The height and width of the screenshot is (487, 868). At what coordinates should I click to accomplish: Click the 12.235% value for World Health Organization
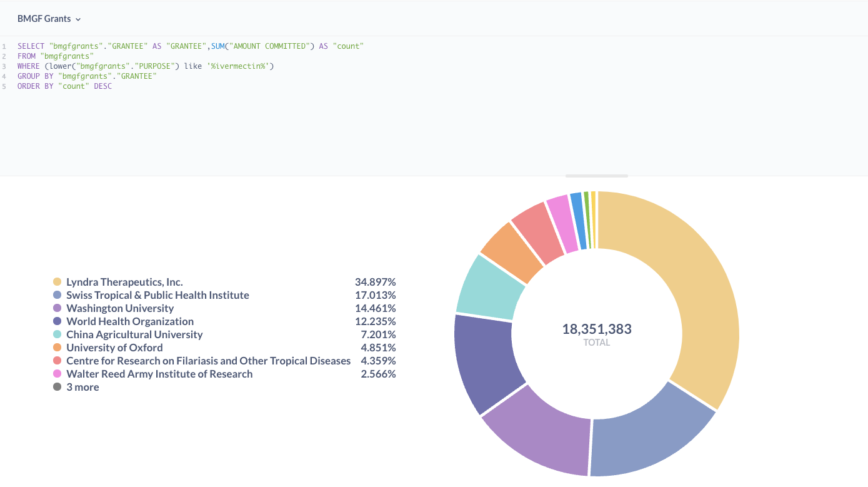pos(375,321)
